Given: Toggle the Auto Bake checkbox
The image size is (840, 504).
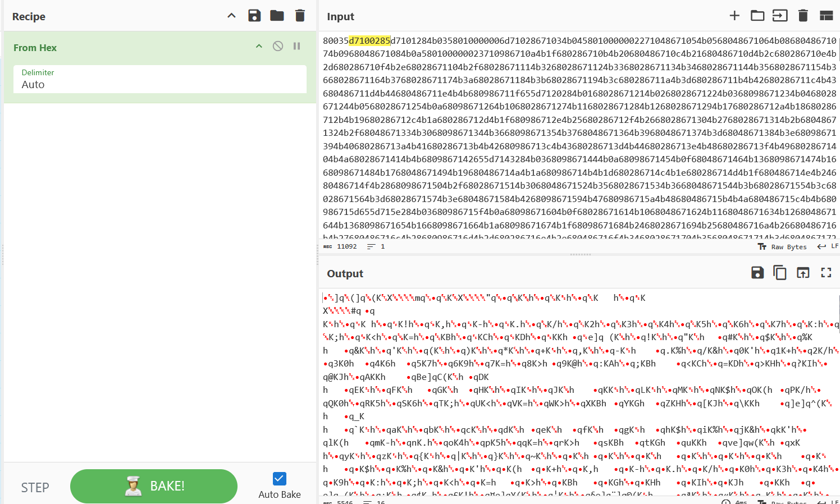Looking at the screenshot, I should coord(280,479).
